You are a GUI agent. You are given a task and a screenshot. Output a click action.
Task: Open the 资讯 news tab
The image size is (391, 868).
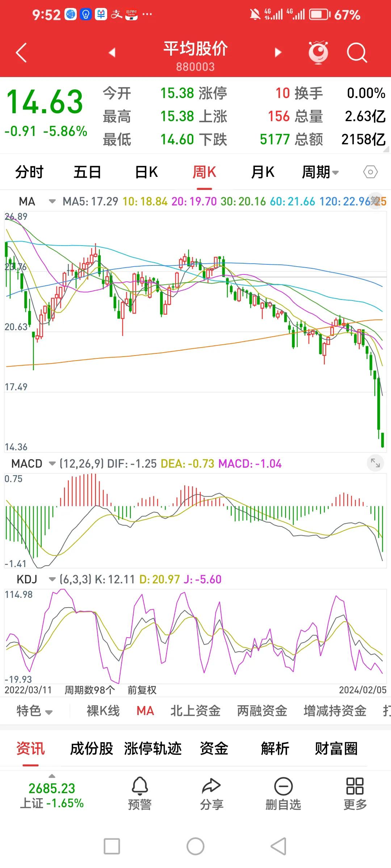pos(30,749)
